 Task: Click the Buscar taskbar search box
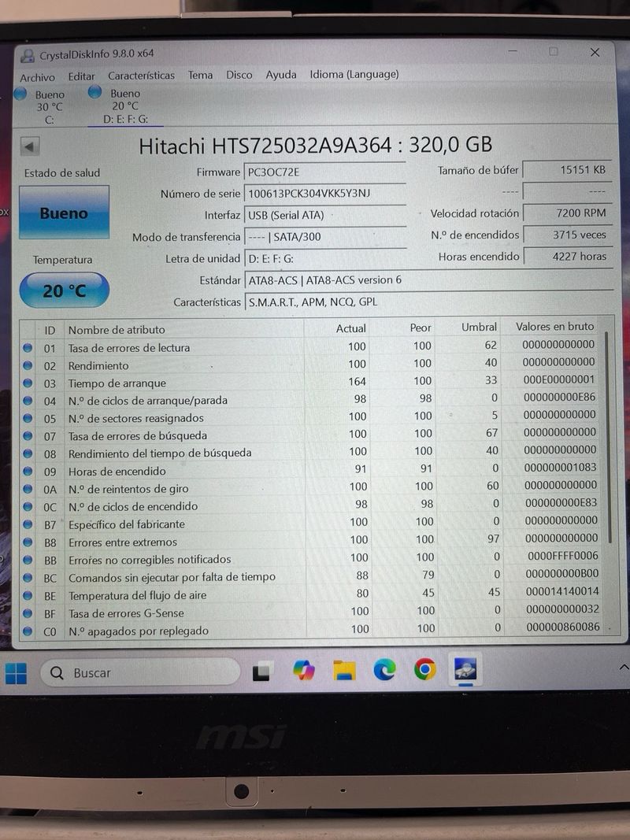(140, 672)
